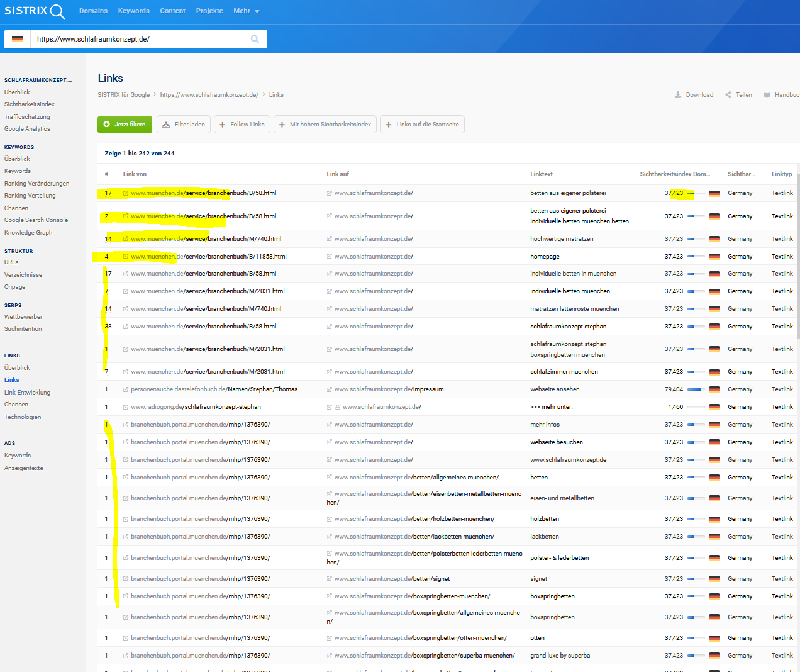Open Suchintention in sidebar
800x672 pixels.
(23, 329)
